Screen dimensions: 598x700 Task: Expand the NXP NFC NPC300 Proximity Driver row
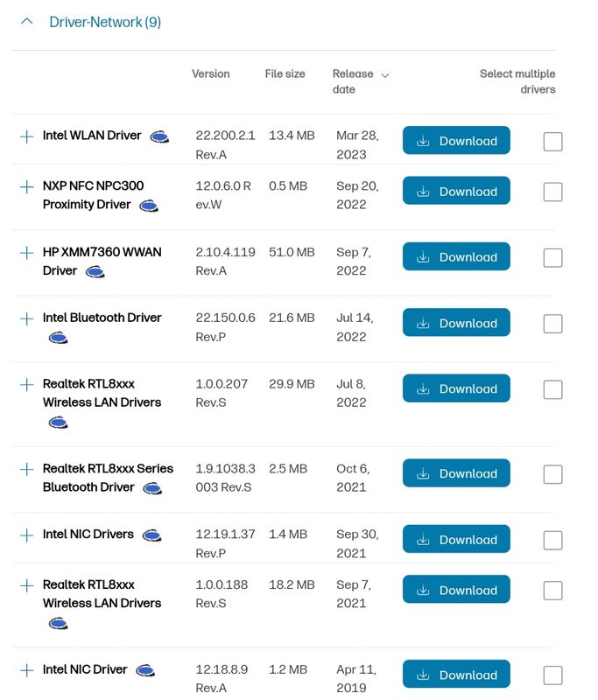(x=27, y=186)
